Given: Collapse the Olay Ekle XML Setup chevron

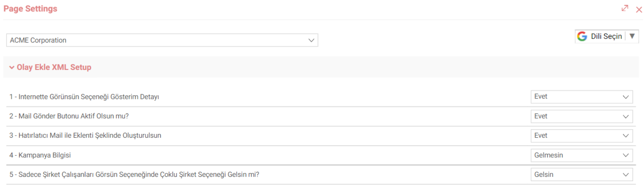Looking at the screenshot, I should [x=12, y=67].
